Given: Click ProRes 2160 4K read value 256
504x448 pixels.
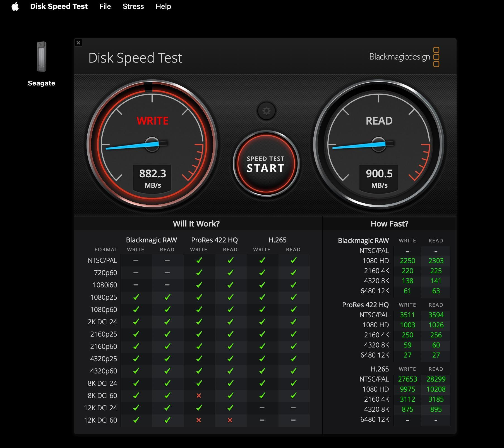Looking at the screenshot, I should pyautogui.click(x=436, y=335).
